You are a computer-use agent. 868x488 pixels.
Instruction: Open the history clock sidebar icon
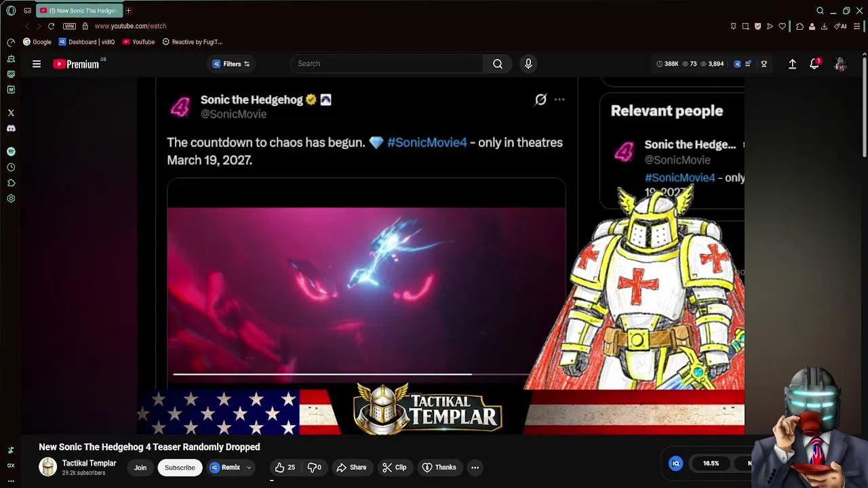coord(11,167)
